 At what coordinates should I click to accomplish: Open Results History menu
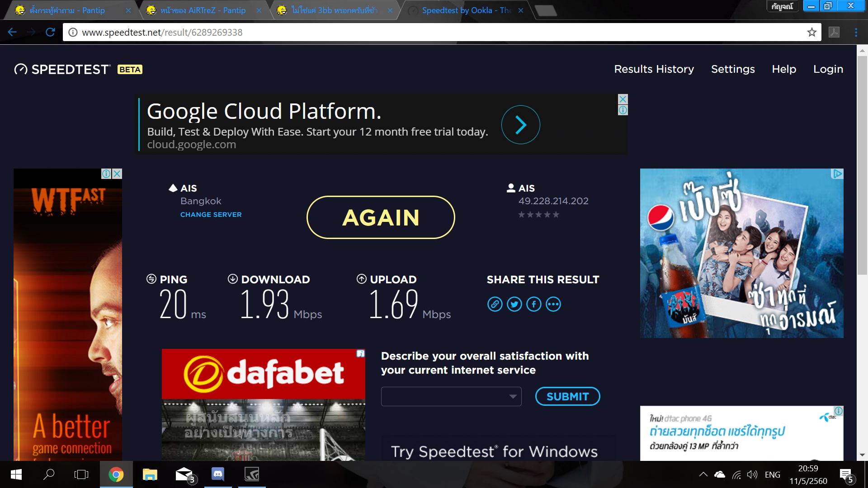click(654, 69)
